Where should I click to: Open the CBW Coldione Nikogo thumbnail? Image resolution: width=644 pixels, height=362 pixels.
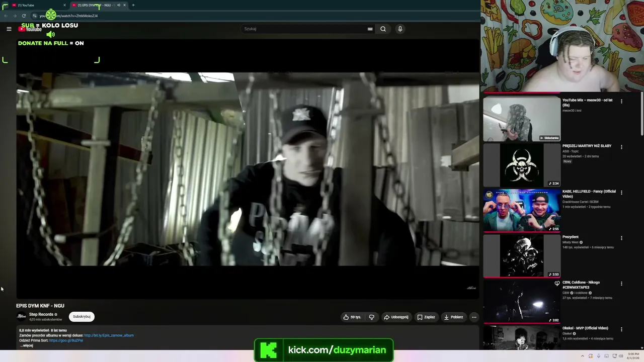[522, 302]
